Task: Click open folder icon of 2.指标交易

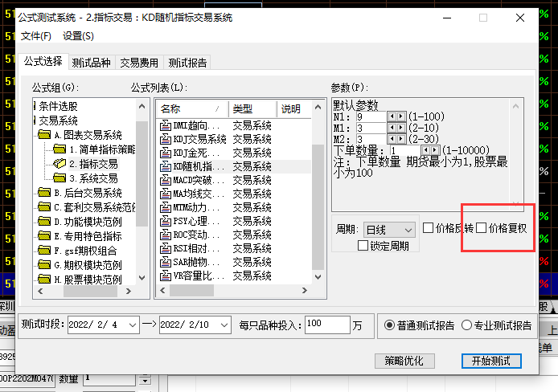Action: (x=59, y=164)
